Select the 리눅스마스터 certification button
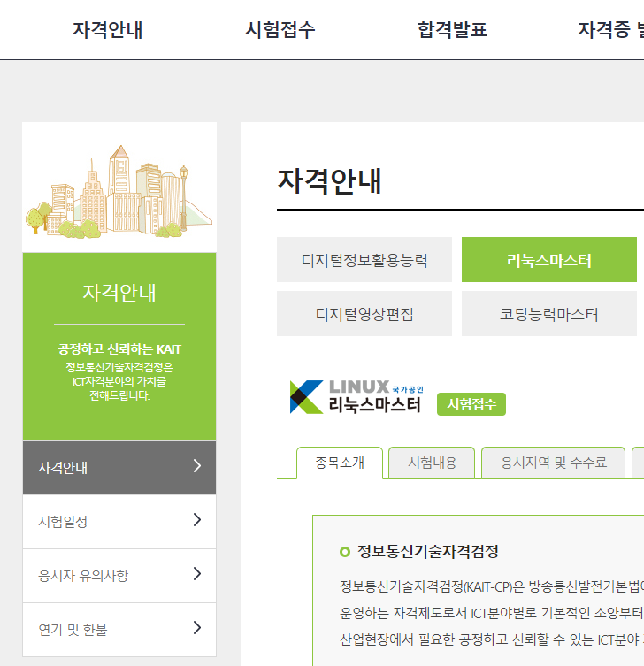 tap(548, 259)
